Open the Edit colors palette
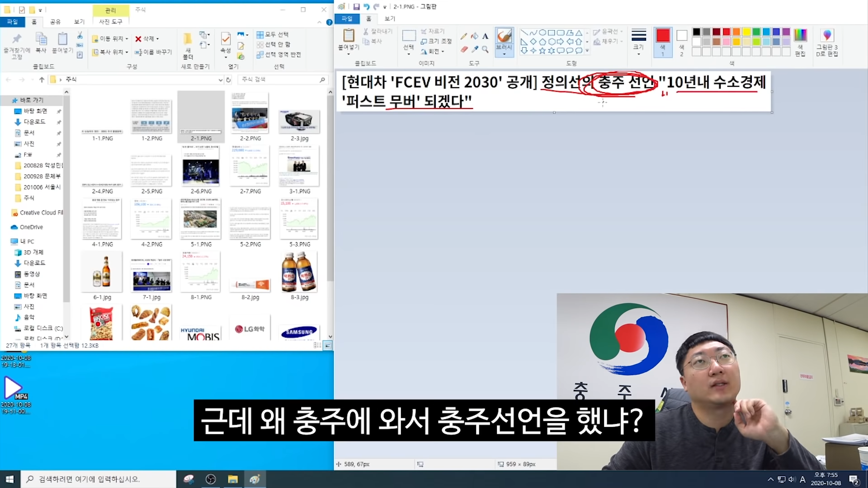Image resolution: width=868 pixels, height=488 pixels. click(x=800, y=42)
